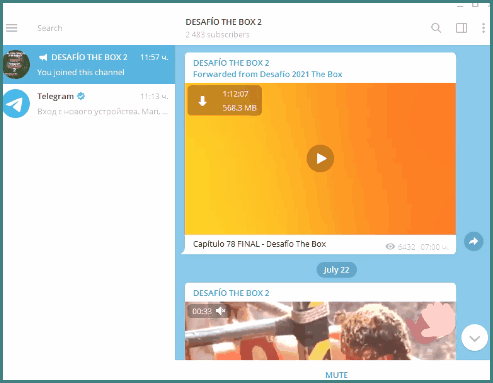Click the channel megaphone icon in chat list
The image size is (493, 383).
(x=43, y=57)
